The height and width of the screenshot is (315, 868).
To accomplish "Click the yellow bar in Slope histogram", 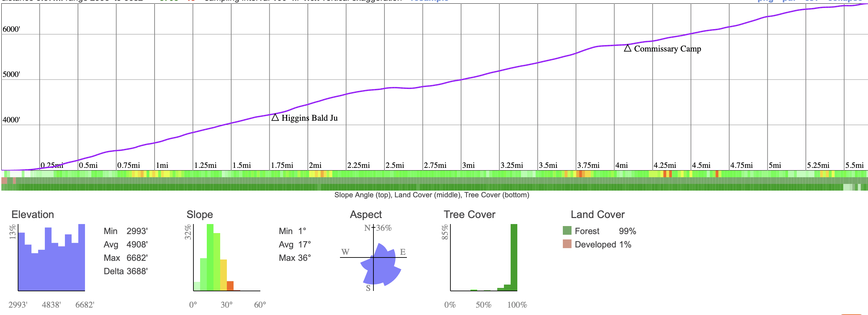I will (x=224, y=275).
